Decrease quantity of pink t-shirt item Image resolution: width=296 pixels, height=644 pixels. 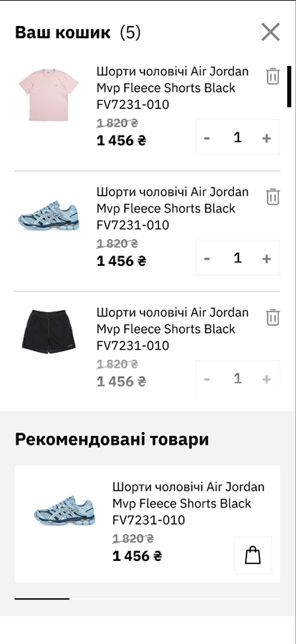coord(207,139)
